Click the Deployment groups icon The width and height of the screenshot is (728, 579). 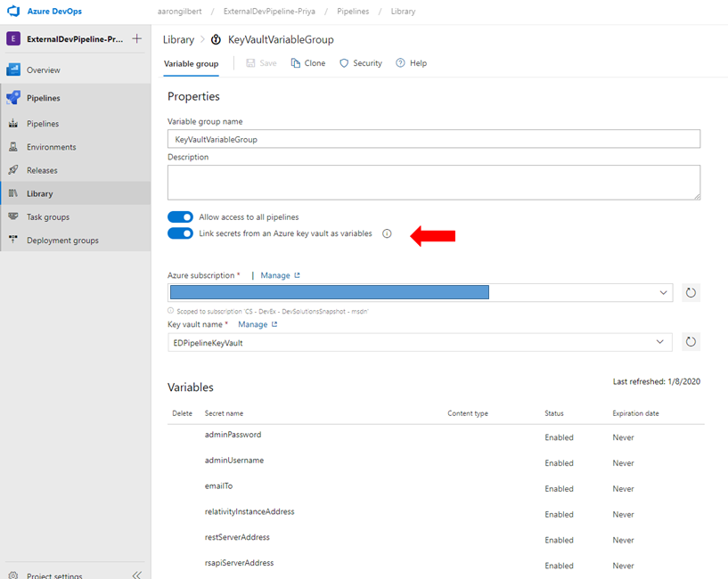[x=13, y=240]
